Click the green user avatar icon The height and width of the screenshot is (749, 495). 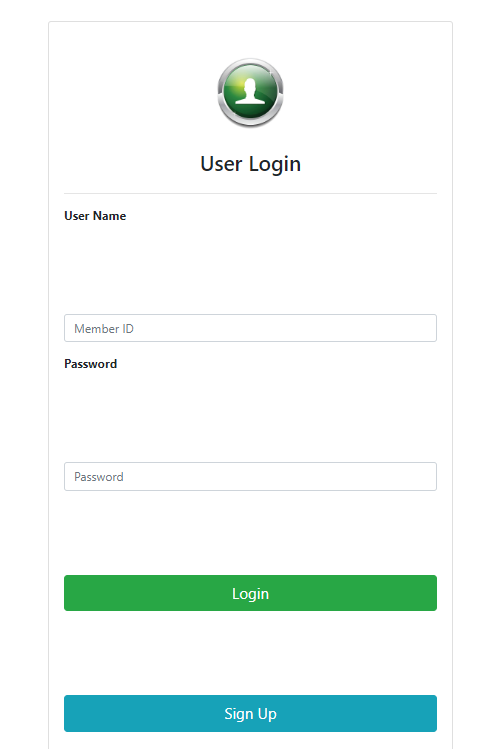click(250, 93)
